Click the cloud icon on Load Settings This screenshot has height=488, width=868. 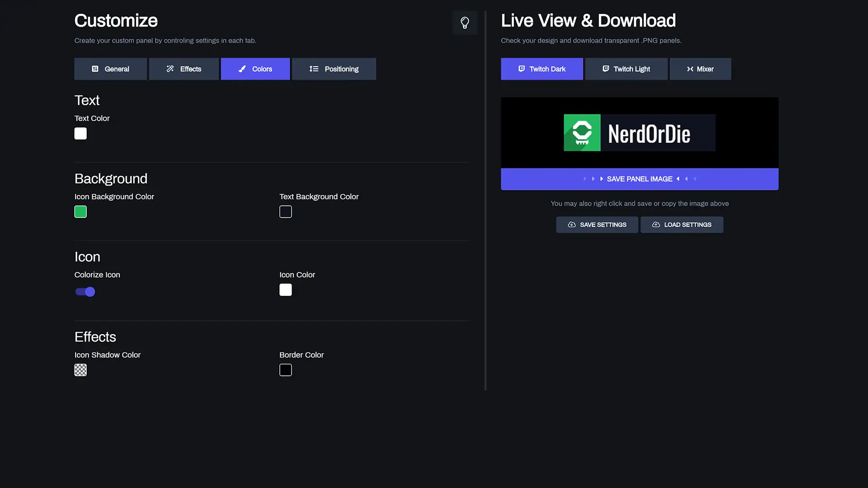coord(656,225)
